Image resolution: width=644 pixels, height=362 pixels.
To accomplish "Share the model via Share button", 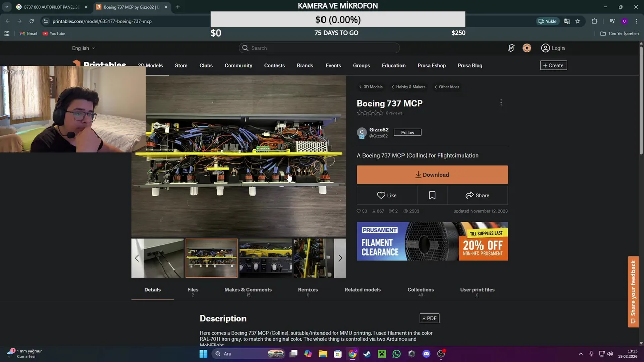I will click(477, 195).
